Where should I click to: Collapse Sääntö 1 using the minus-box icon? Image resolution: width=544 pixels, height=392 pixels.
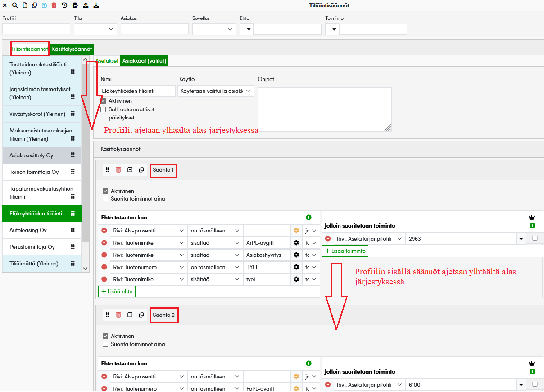pos(130,170)
